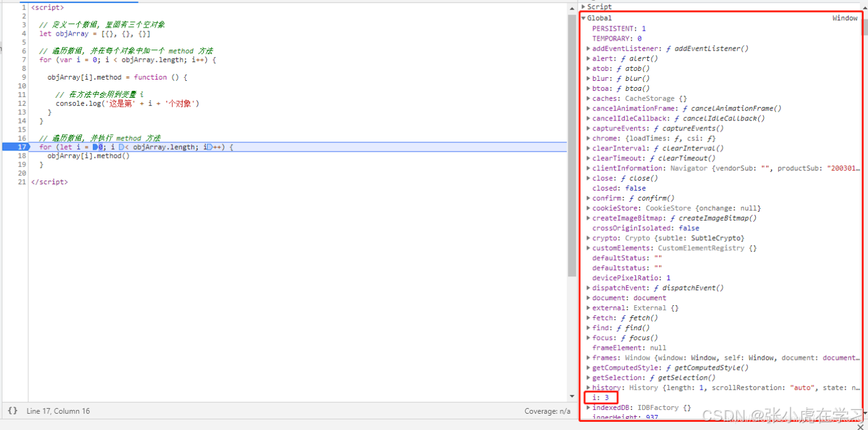The height and width of the screenshot is (430, 868).
Task: Toggle the inline breakpoint marker before ++ on line 17
Action: click(x=209, y=147)
